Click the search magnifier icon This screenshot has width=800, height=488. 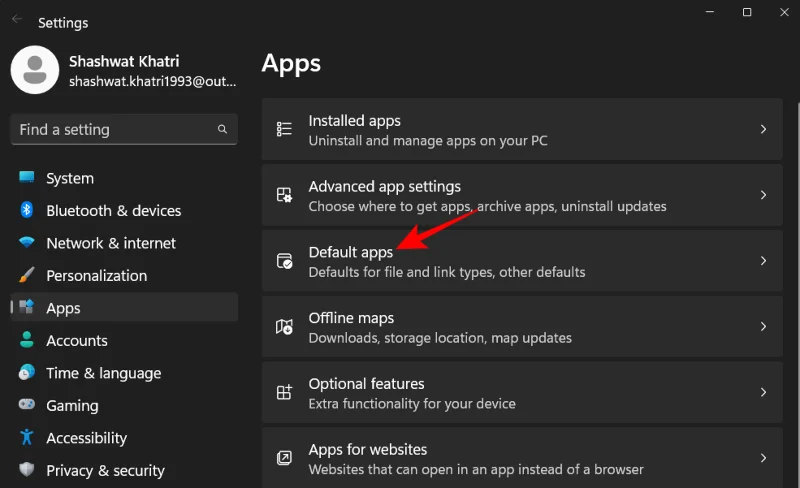point(222,129)
